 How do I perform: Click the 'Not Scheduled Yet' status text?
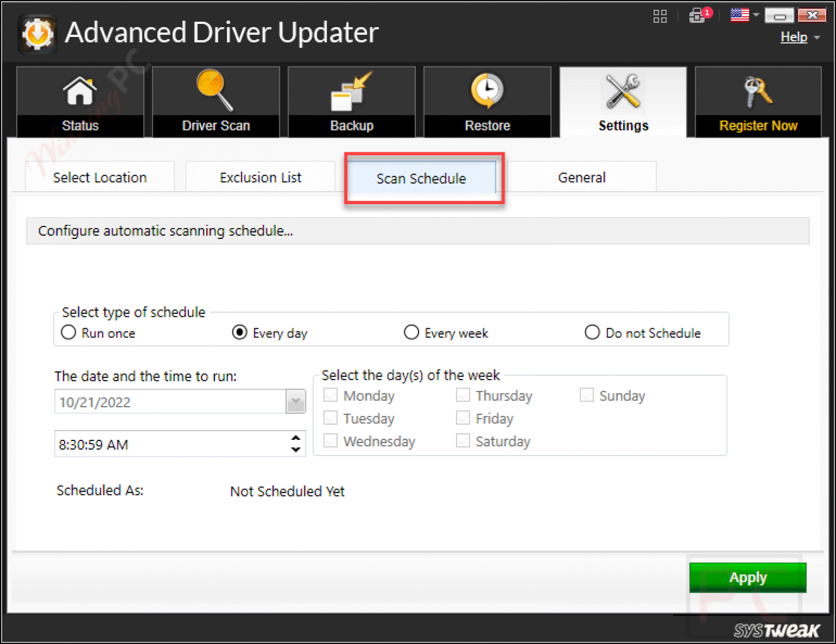coord(287,491)
